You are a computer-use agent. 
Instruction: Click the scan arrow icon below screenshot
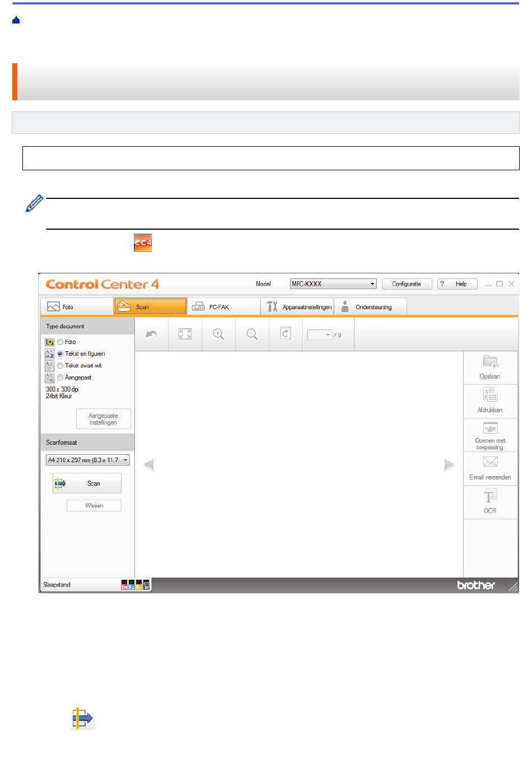[83, 718]
